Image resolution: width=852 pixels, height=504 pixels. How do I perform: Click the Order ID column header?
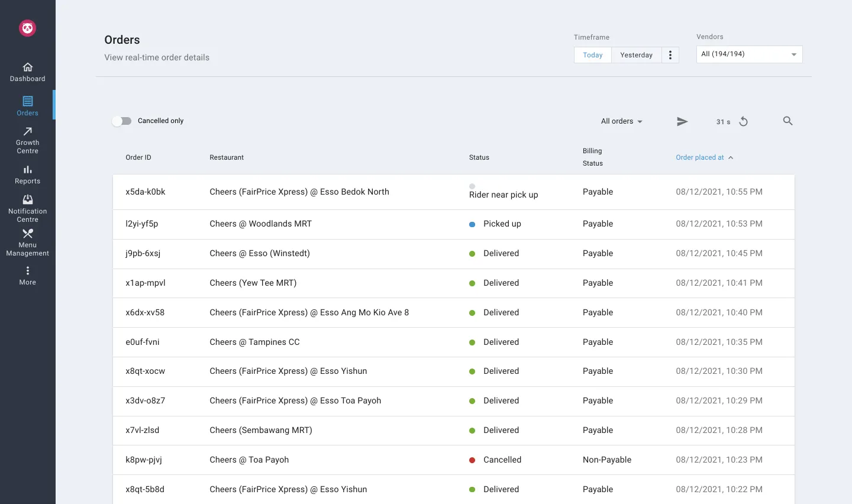(x=138, y=157)
